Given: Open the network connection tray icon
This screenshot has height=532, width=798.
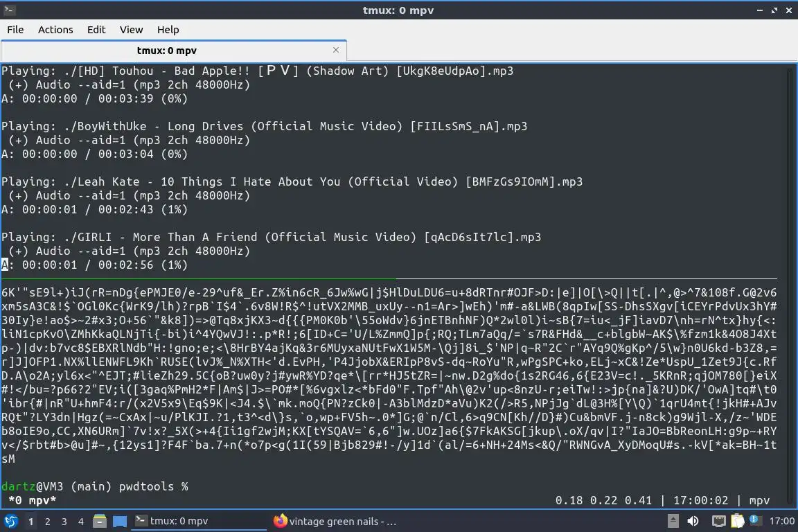Looking at the screenshot, I should (x=718, y=521).
